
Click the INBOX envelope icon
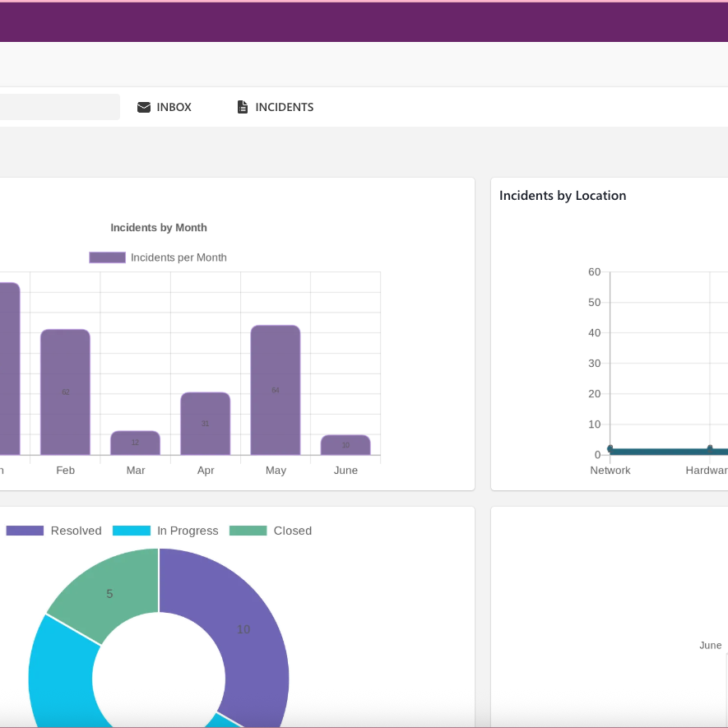pyautogui.click(x=144, y=107)
